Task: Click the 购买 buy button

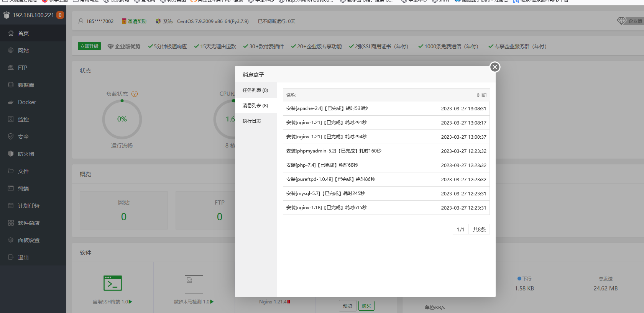Action: coord(366,306)
